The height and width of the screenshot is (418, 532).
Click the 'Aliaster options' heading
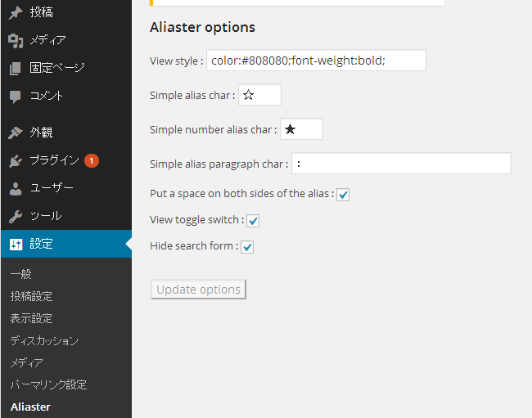[202, 27]
